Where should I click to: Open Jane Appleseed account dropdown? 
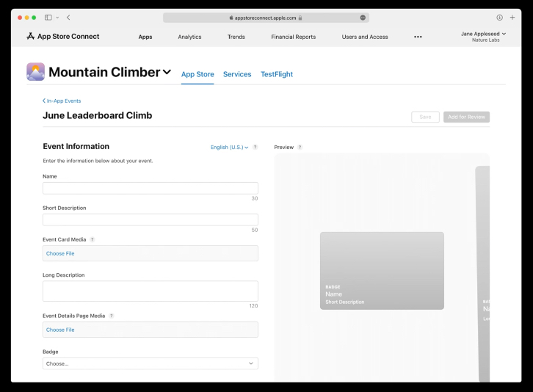[x=483, y=34]
